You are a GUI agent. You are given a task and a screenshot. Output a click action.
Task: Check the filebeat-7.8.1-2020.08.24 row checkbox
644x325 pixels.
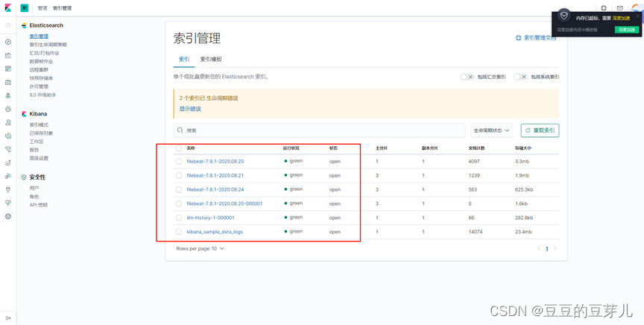point(179,189)
